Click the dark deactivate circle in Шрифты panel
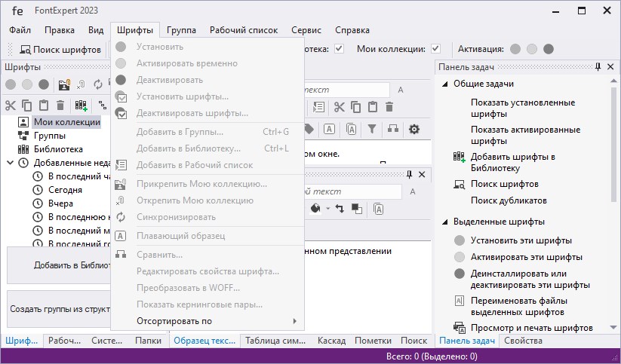621x364 pixels. click(x=44, y=84)
